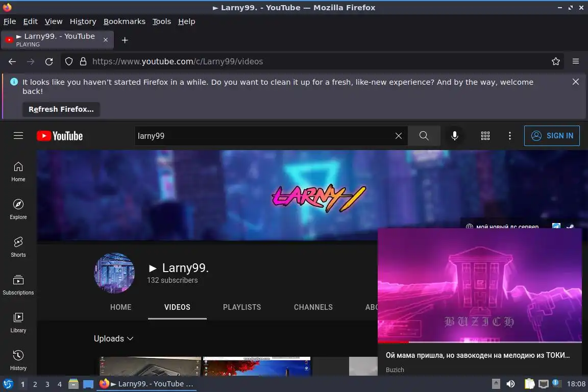The image size is (588, 392).
Task: Dismiss the Firefox refresh notification bar
Action: [576, 82]
